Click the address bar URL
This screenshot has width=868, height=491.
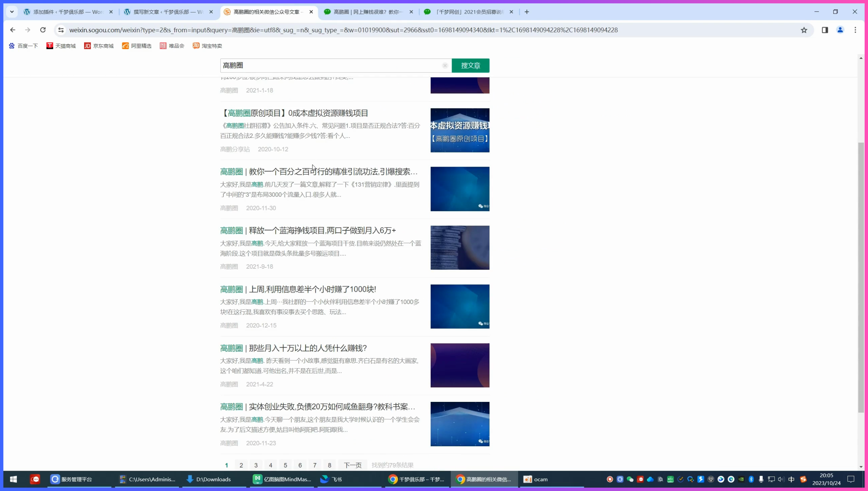pos(343,30)
